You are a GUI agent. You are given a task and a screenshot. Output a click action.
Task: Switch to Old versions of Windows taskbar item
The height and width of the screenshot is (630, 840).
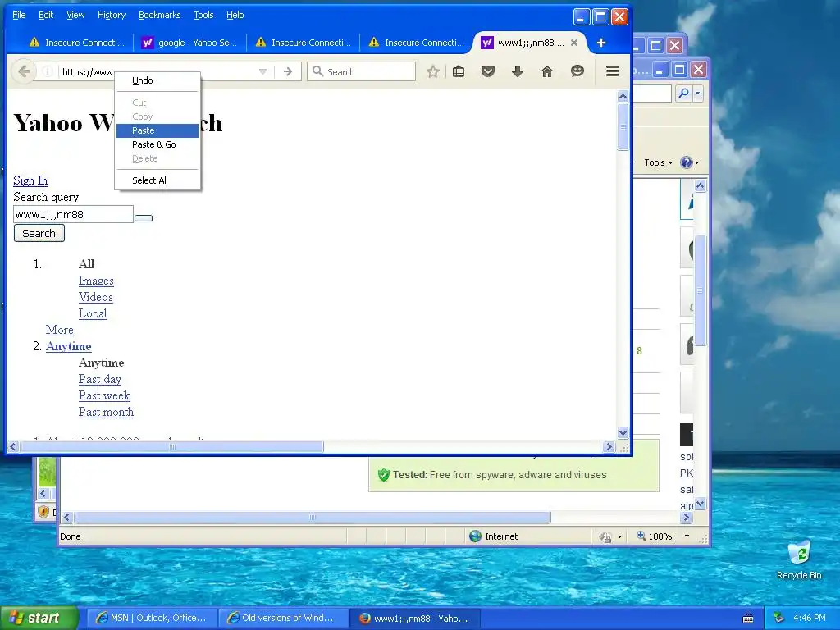pos(283,618)
